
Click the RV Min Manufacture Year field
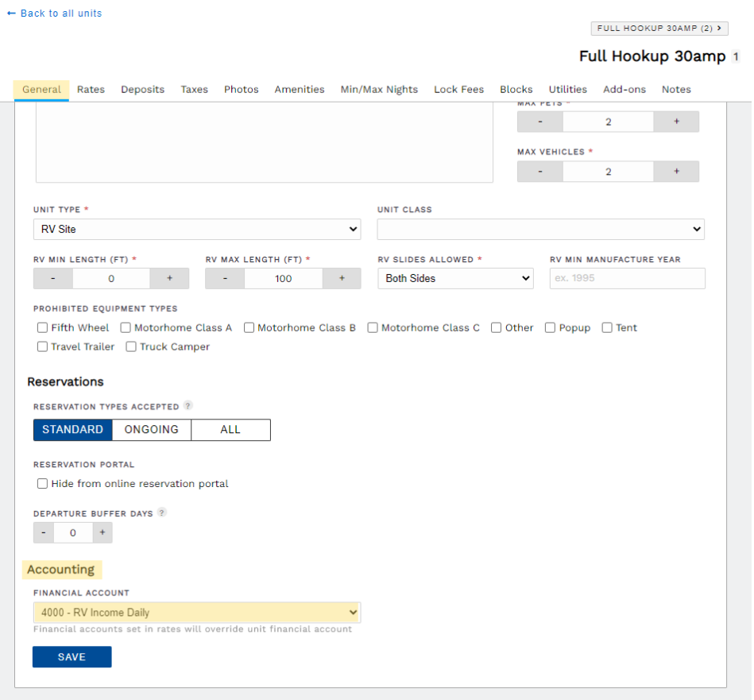tap(627, 278)
